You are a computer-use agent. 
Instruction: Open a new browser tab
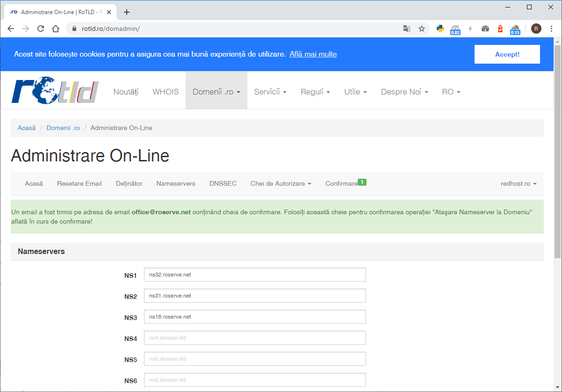(126, 12)
